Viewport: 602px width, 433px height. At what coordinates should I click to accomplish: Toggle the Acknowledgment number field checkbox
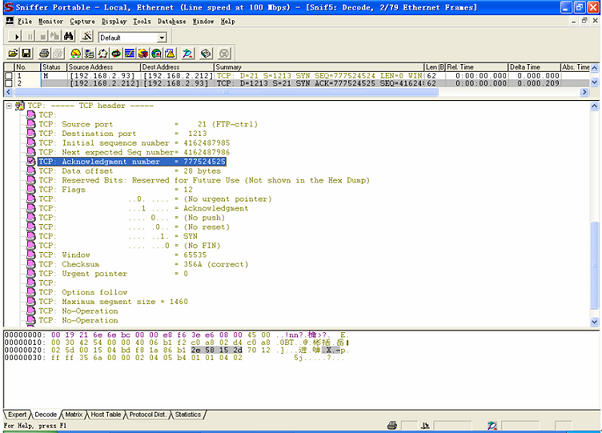click(x=30, y=160)
